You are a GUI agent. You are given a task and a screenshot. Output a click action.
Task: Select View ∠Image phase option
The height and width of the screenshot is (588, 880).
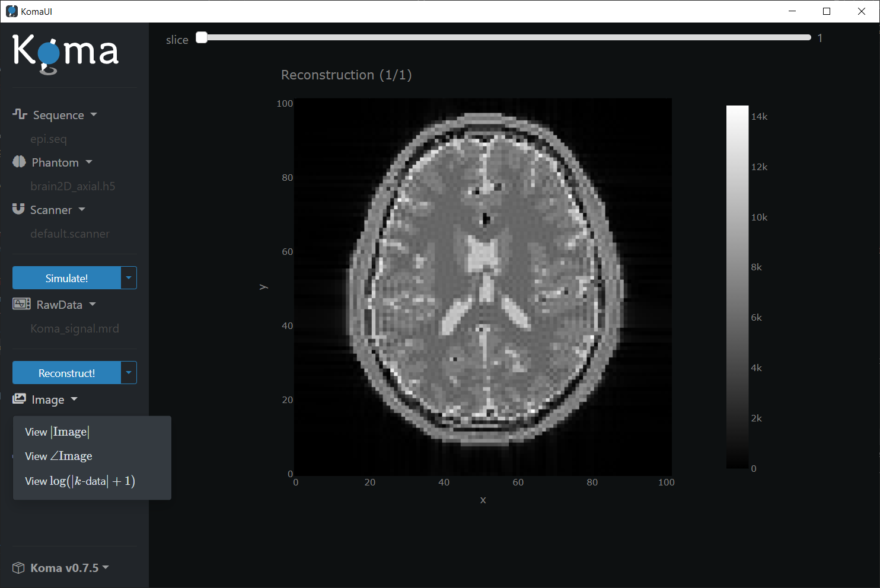59,456
